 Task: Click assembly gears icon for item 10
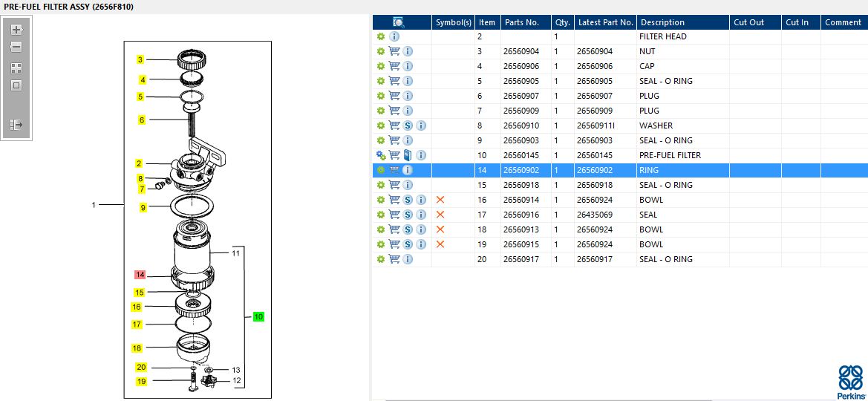[x=381, y=155]
